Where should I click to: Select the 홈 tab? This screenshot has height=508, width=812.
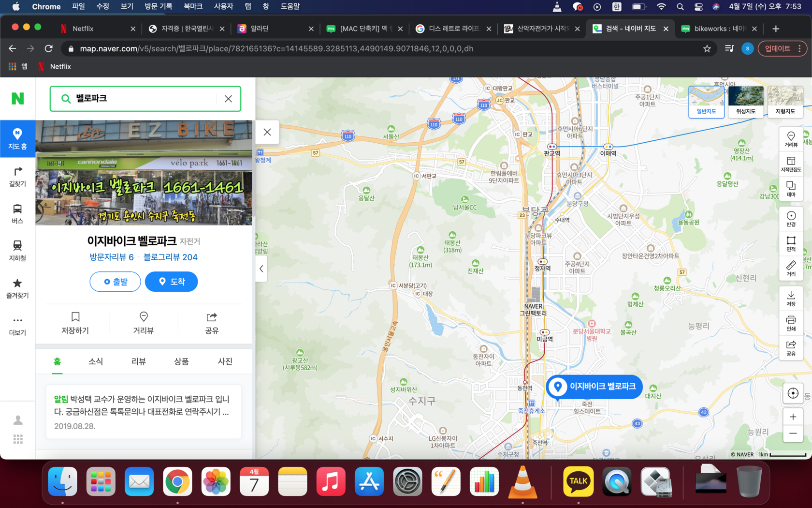click(57, 361)
